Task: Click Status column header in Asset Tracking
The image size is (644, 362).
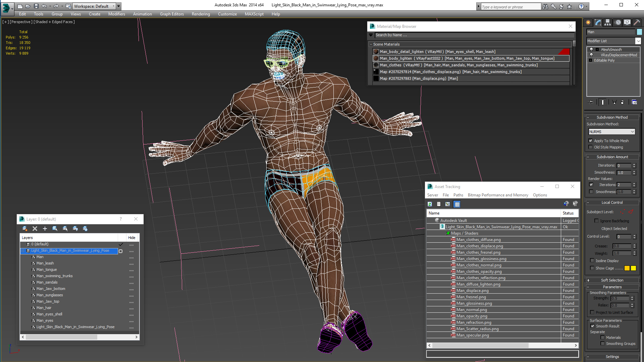Action: point(570,213)
